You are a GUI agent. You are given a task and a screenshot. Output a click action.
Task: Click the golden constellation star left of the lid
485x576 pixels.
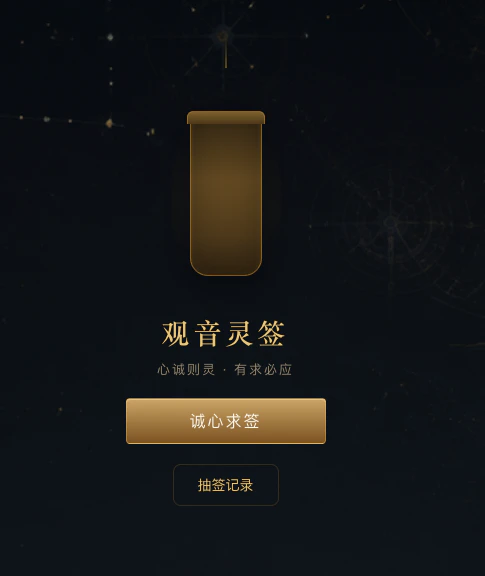coord(109,123)
